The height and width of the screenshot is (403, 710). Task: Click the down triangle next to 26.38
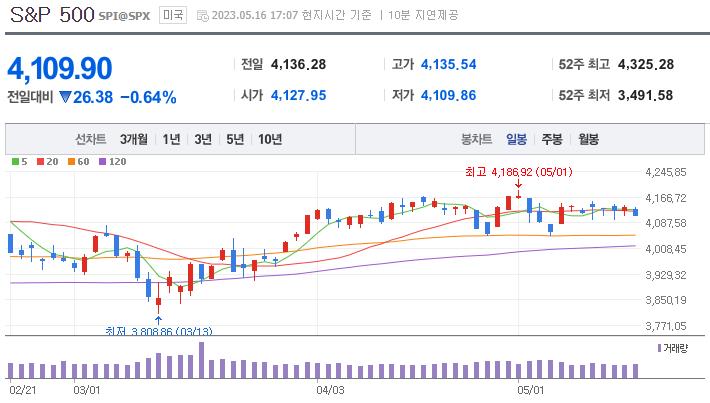click(x=66, y=97)
